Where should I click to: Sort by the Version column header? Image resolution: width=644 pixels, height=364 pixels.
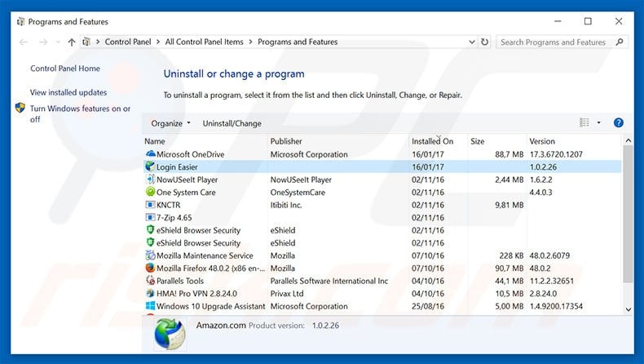pos(542,140)
